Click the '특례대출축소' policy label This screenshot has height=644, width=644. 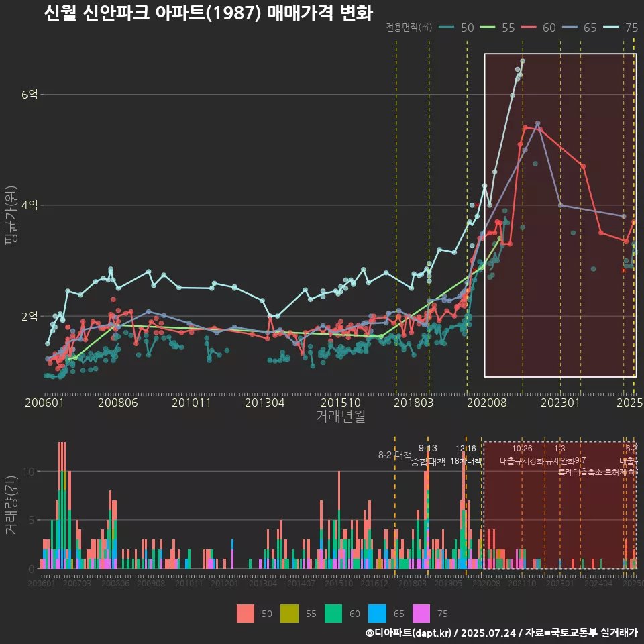point(580,472)
